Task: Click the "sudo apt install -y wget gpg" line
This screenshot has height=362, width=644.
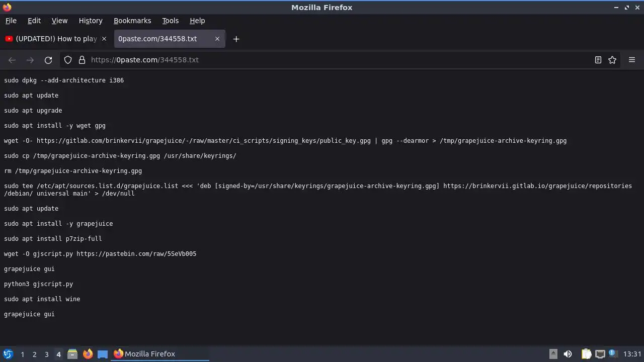Action: point(55,126)
